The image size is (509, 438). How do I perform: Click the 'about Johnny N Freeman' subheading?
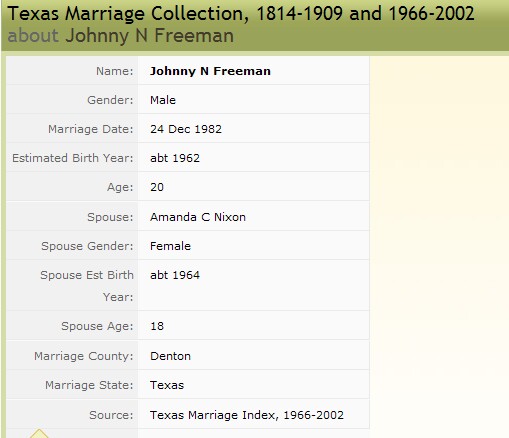pyautogui.click(x=120, y=35)
